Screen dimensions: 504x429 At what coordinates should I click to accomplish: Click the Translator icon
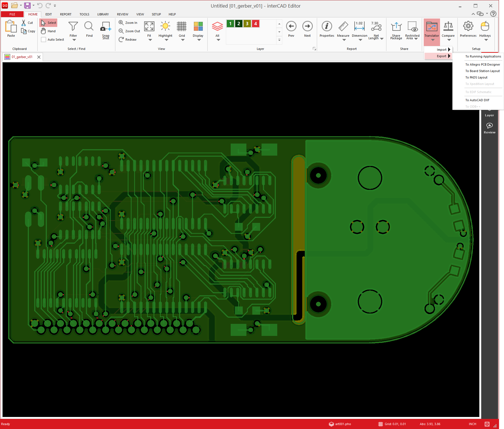click(432, 26)
